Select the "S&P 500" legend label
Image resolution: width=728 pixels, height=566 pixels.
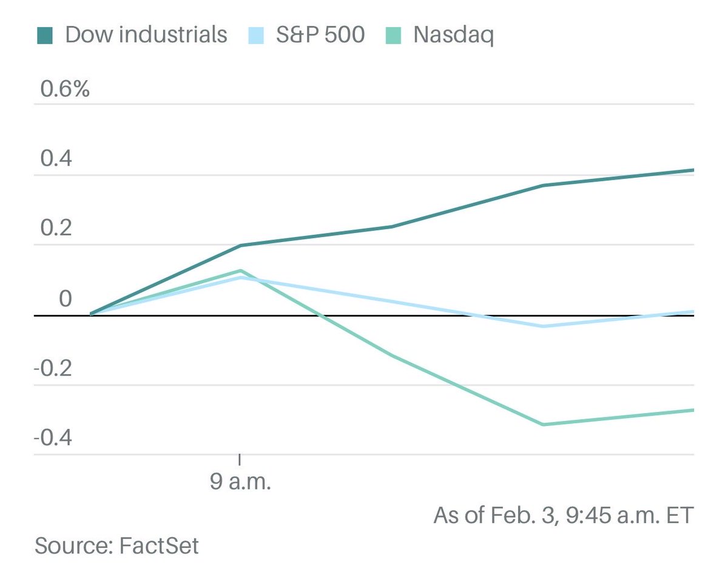click(x=320, y=35)
